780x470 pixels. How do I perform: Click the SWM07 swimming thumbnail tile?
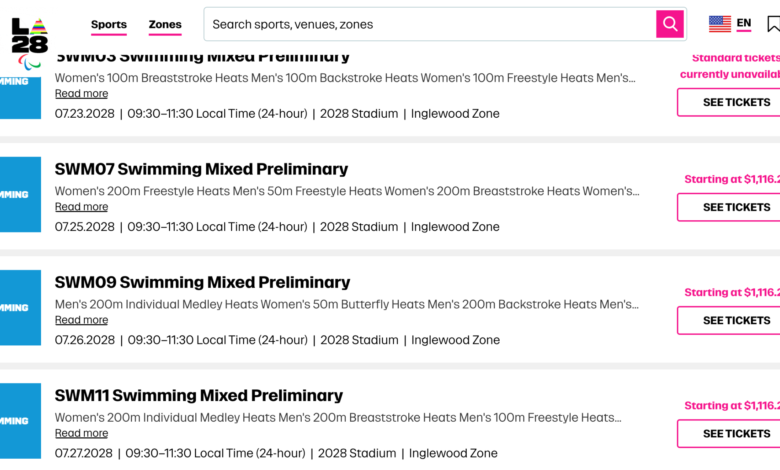coord(20,194)
